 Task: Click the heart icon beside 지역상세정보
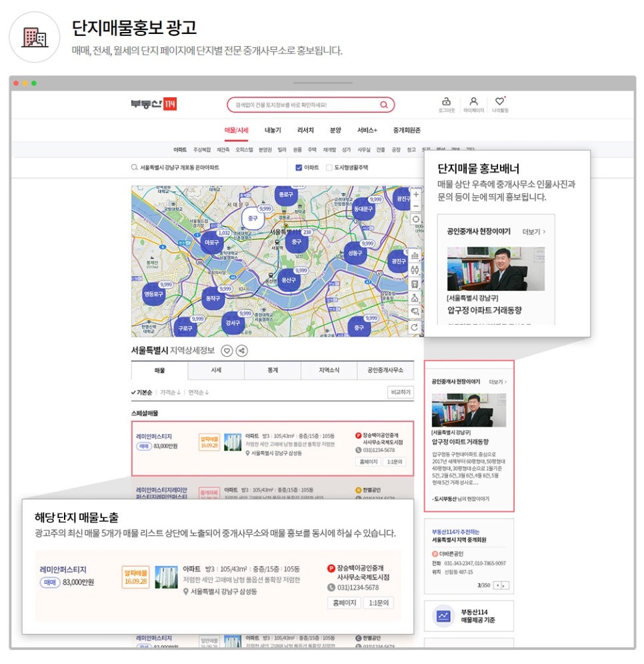(x=227, y=351)
